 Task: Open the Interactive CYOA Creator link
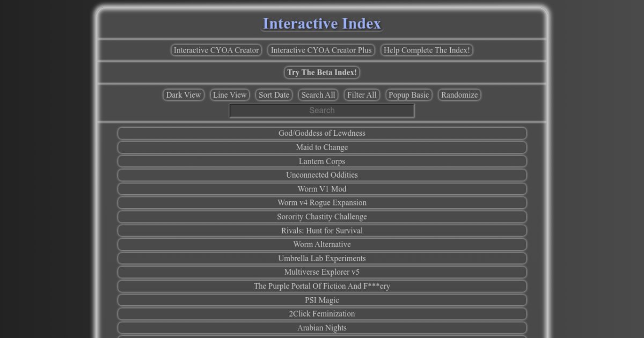click(216, 50)
